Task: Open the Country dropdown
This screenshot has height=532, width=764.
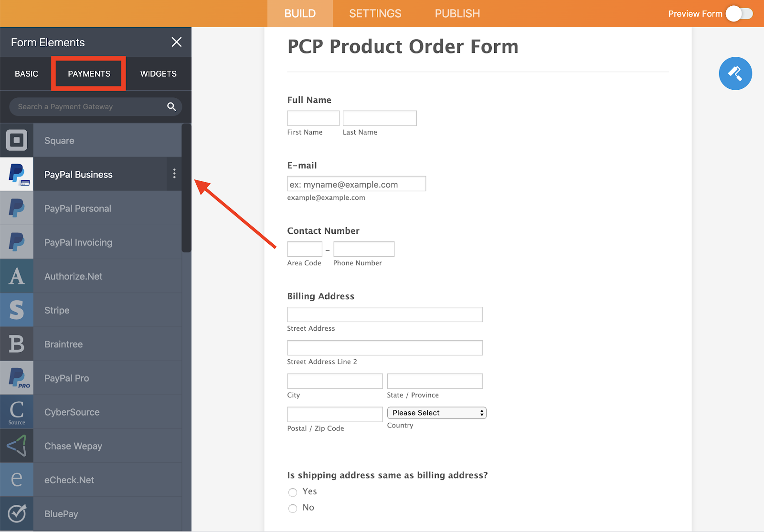Action: (x=436, y=413)
